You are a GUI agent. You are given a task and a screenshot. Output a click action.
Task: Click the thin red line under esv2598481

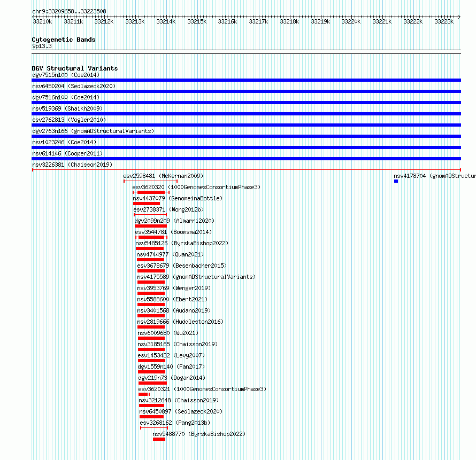[x=151, y=181]
